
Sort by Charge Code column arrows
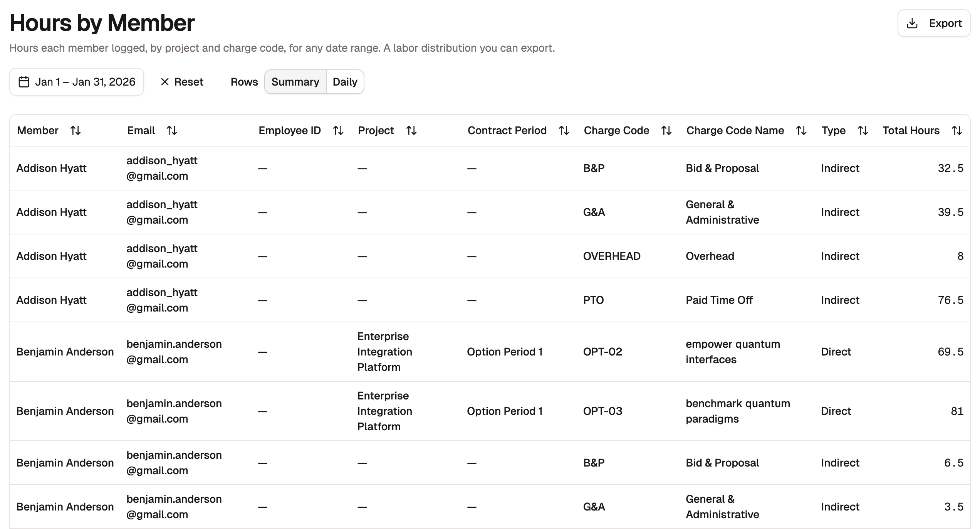click(666, 130)
